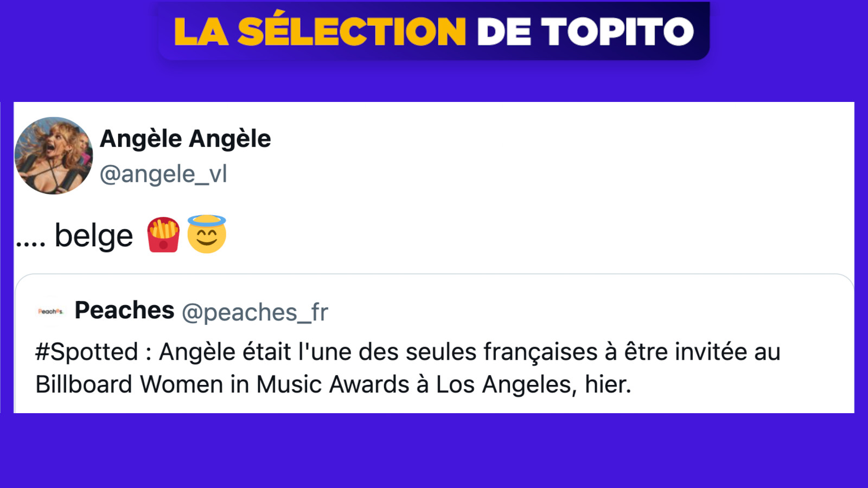Click the four dots before "belge"
The width and height of the screenshot is (868, 488).
(30, 244)
